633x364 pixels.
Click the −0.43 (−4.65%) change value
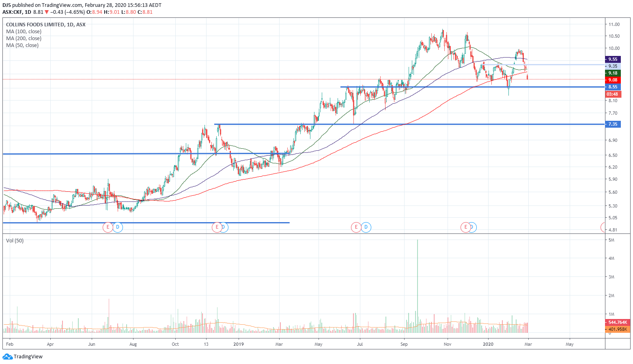coord(67,12)
